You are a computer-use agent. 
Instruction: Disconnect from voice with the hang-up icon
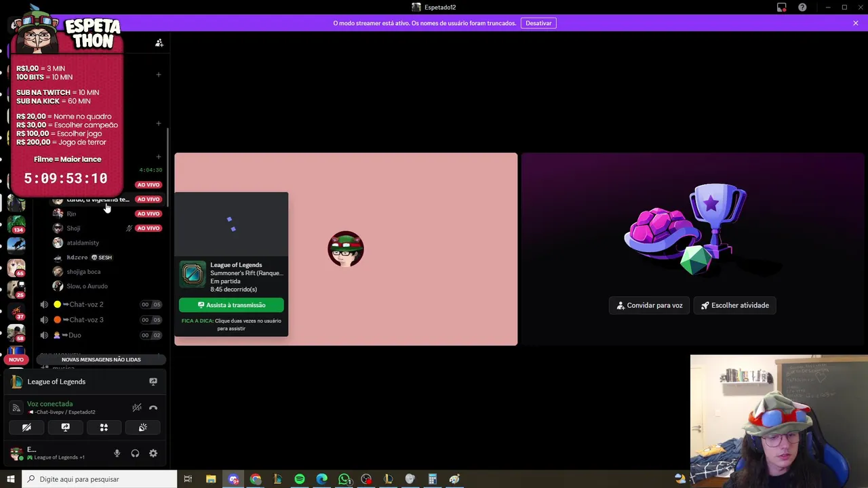coord(153,408)
